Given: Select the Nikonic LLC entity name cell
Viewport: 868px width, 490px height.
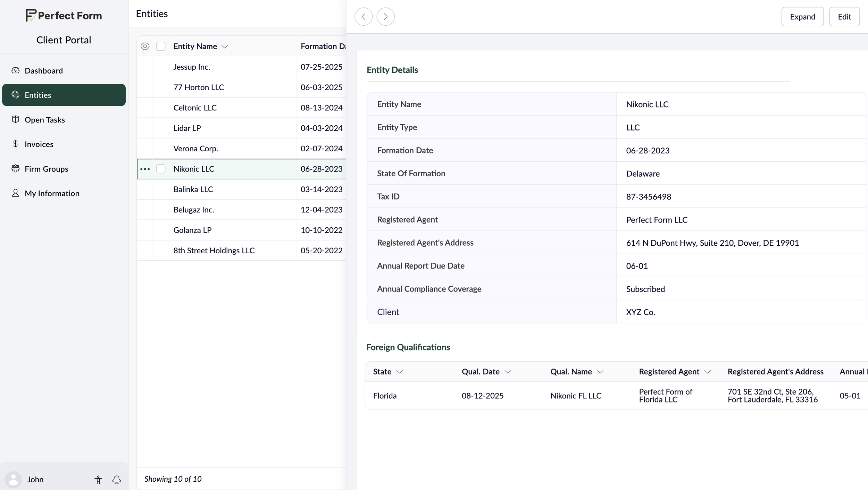Looking at the screenshot, I should (x=232, y=169).
